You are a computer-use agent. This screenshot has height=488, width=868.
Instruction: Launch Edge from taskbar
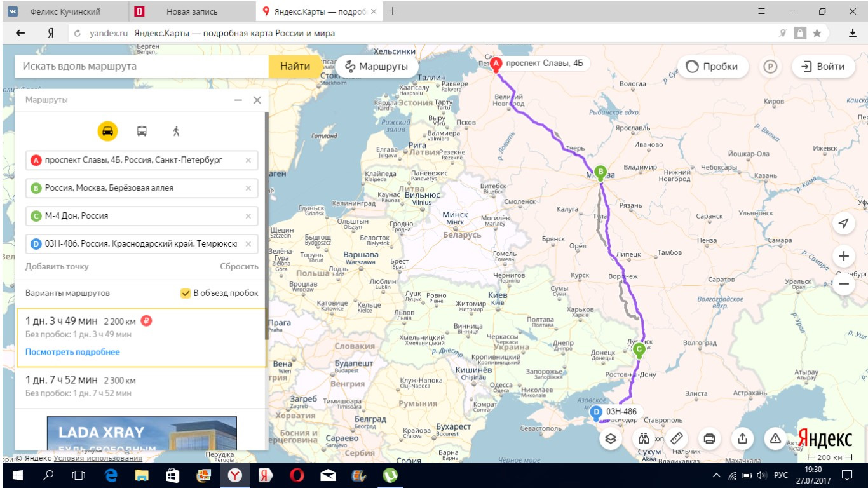(x=111, y=475)
